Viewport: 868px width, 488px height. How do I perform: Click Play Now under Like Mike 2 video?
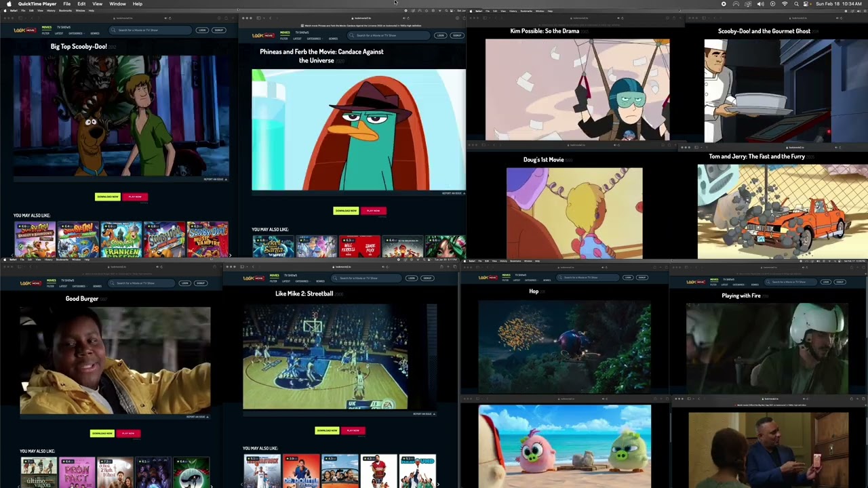pyautogui.click(x=353, y=430)
